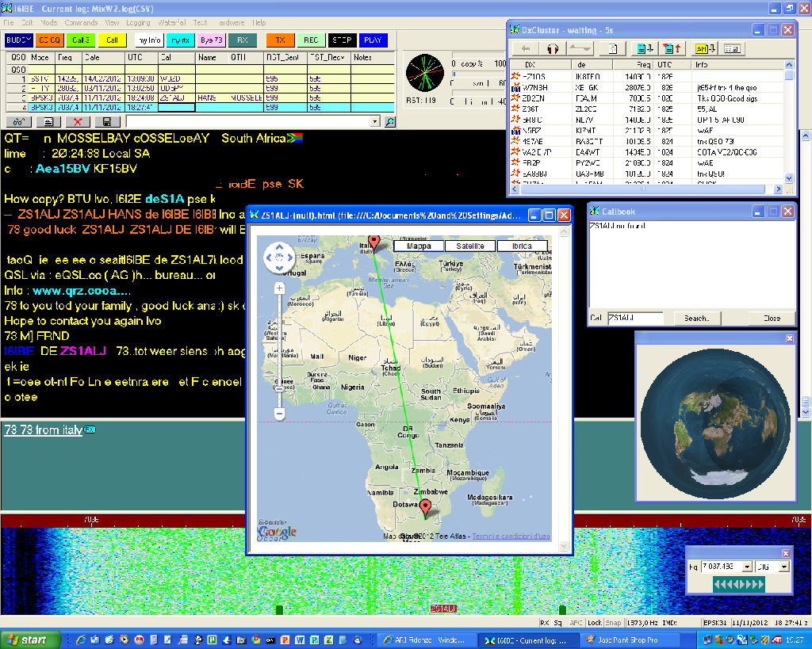Click the ATI icon in the system tray
The image size is (812, 649).
[x=777, y=640]
